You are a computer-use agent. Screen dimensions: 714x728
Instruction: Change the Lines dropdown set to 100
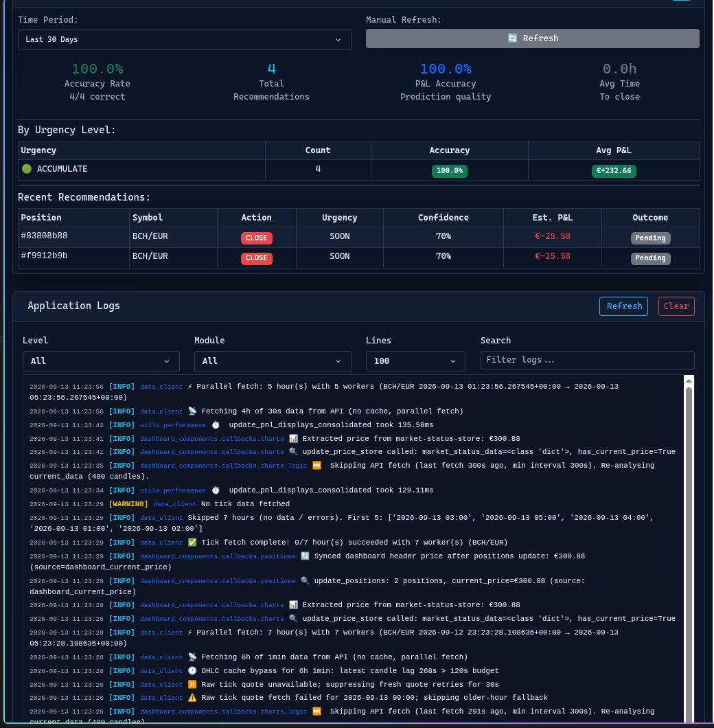point(415,361)
